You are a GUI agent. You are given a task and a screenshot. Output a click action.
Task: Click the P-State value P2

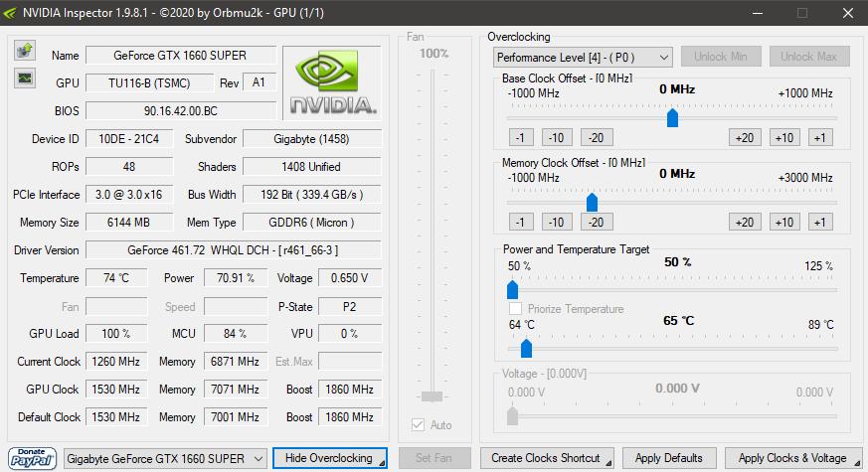pyautogui.click(x=350, y=306)
